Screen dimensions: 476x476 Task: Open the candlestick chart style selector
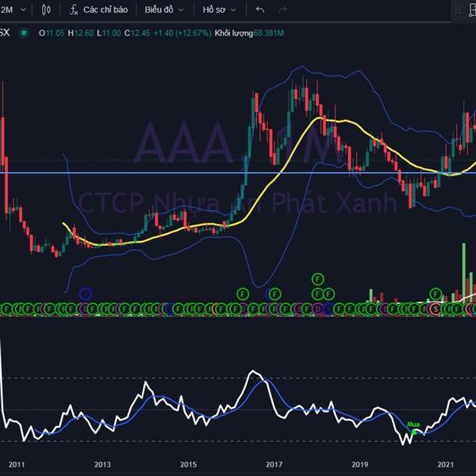(x=46, y=10)
